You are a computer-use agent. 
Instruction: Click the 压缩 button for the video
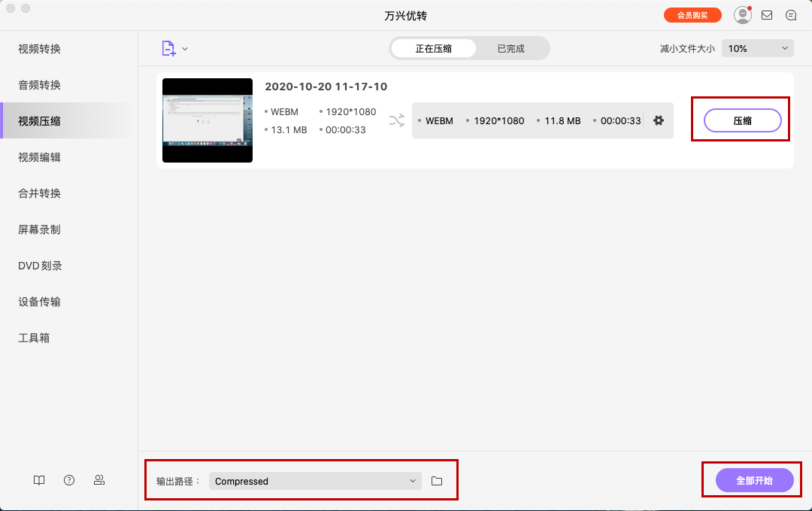pyautogui.click(x=741, y=120)
